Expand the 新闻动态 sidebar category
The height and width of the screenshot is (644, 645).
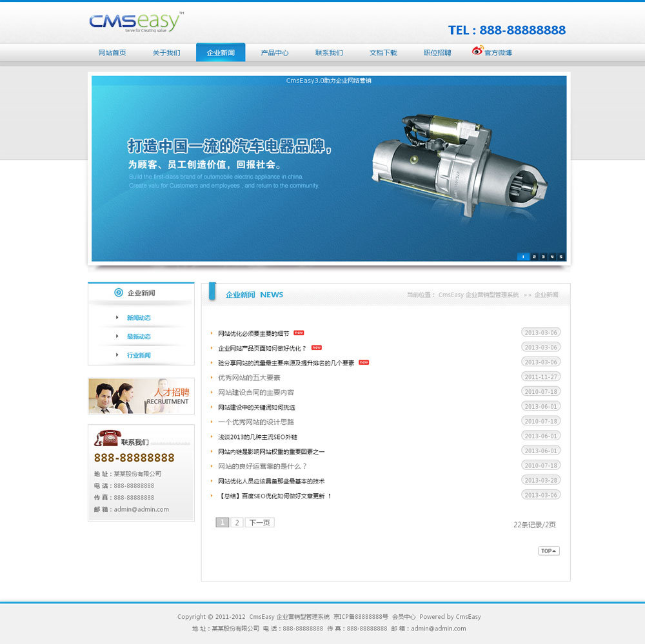(139, 318)
